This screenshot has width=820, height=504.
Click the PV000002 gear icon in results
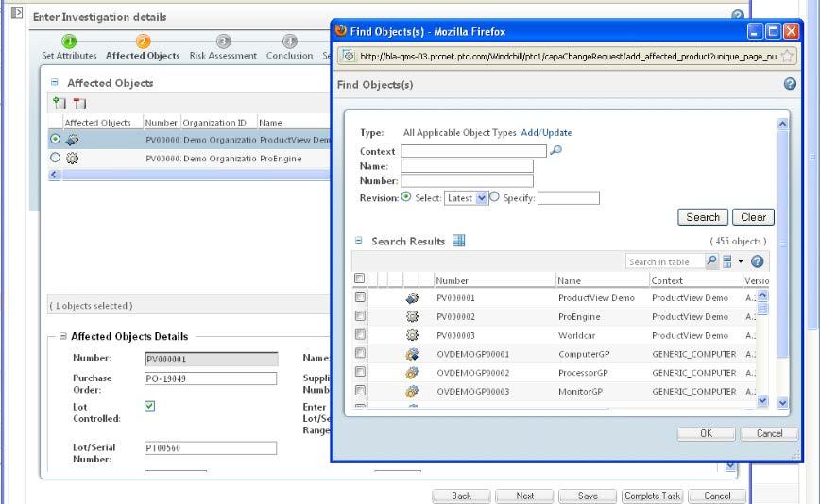tap(412, 316)
